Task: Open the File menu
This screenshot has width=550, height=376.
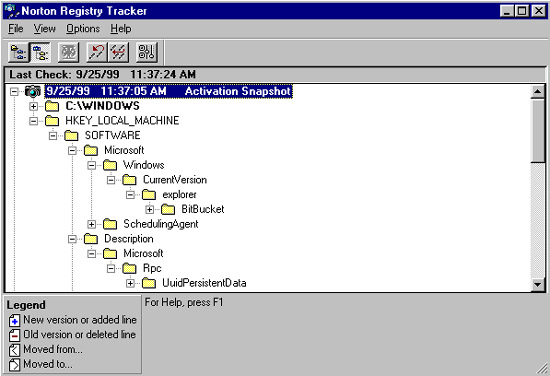Action: [x=16, y=28]
